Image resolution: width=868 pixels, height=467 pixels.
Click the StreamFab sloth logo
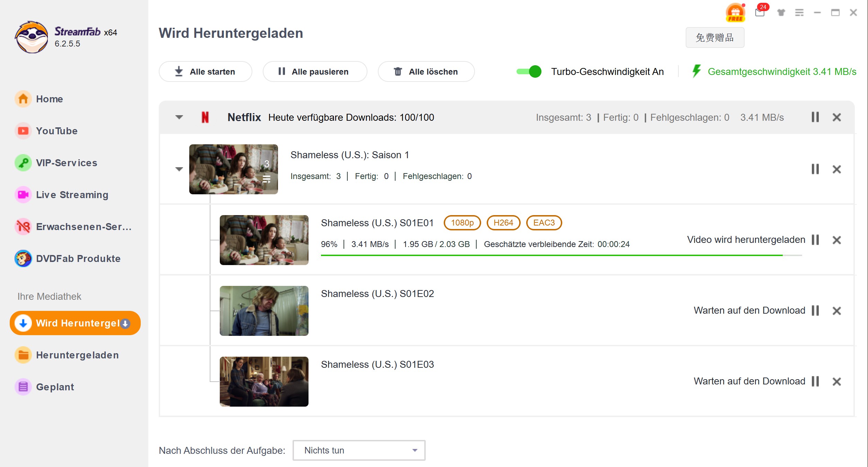32,37
